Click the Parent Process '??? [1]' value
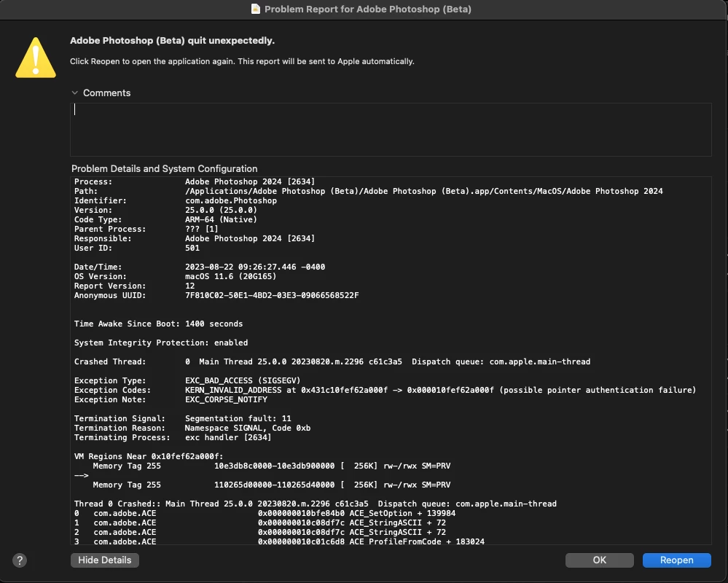The width and height of the screenshot is (728, 583). point(202,229)
